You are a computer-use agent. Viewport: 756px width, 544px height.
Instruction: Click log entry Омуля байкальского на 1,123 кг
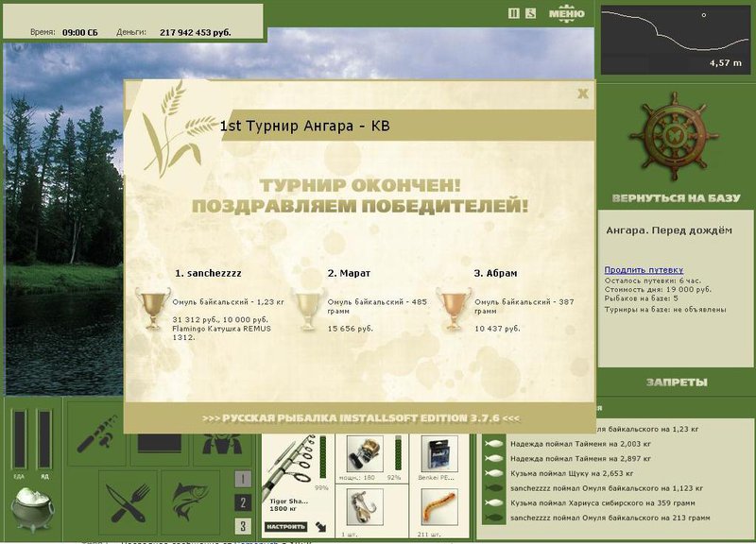607,488
